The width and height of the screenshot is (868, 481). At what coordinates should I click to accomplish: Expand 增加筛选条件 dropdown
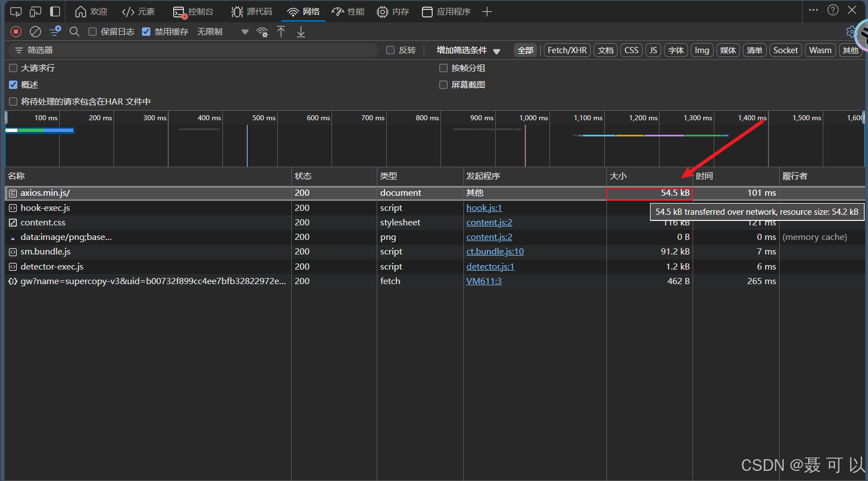[468, 50]
